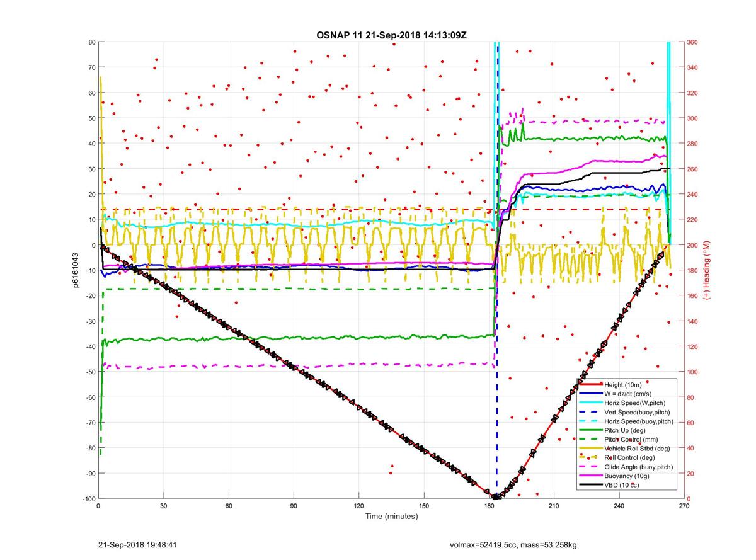Image resolution: width=756 pixels, height=560 pixels.
Task: Click right heading axis tick label '360'
Action: click(x=692, y=42)
